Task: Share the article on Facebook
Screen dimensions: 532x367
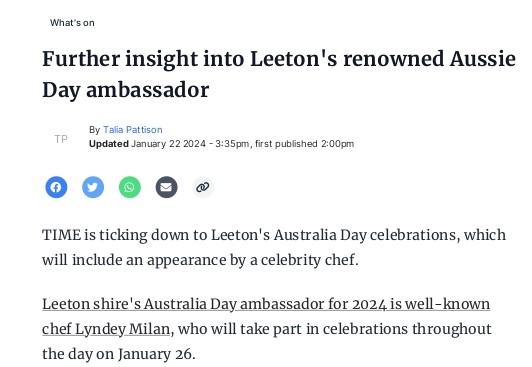Action: pos(56,187)
